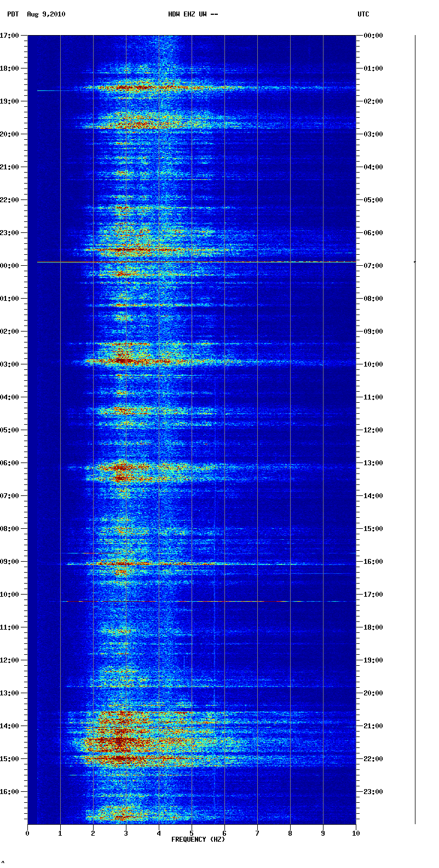Click the 0 Hz frequency tick label
439x868 pixels.
(27, 833)
